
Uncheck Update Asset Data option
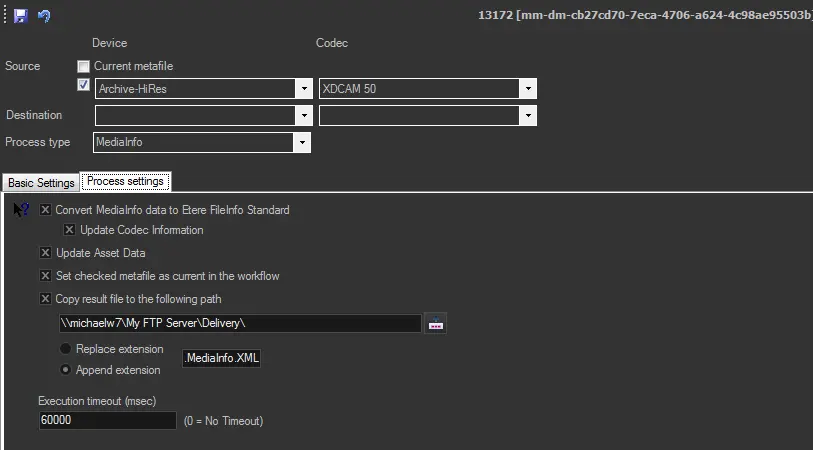tap(45, 253)
